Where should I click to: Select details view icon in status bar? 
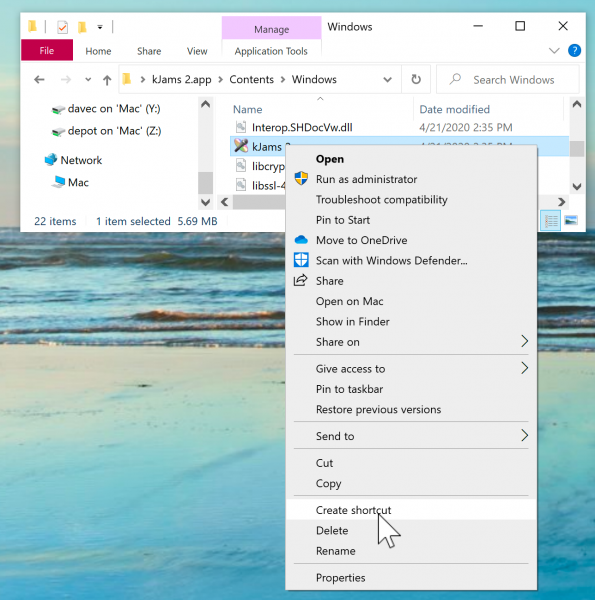click(551, 221)
